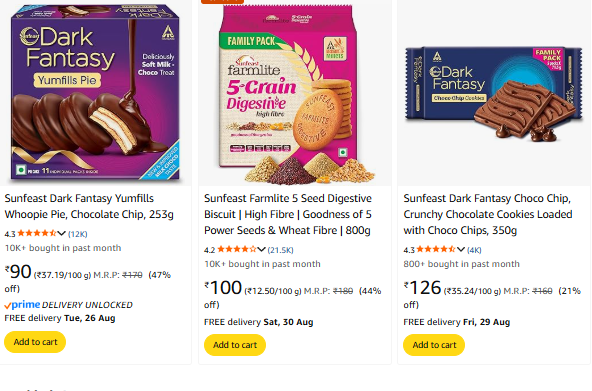592x391 pixels.
Task: Add Farmlite 5 Seed Digestive to cart
Action: pyautogui.click(x=235, y=345)
